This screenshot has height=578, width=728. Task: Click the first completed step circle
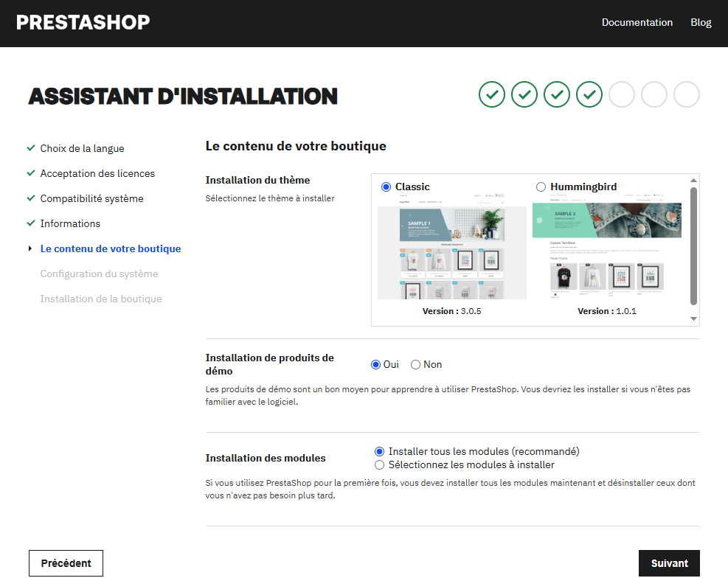click(492, 94)
